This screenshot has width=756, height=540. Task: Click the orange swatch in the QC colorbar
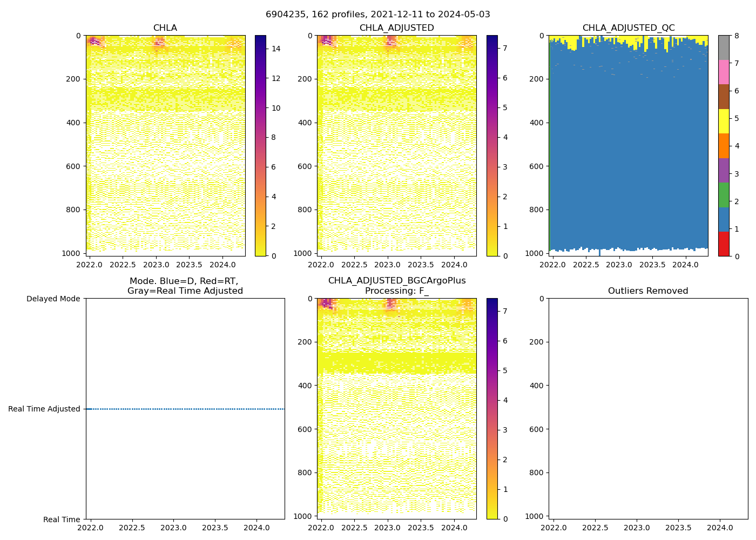pyautogui.click(x=724, y=146)
